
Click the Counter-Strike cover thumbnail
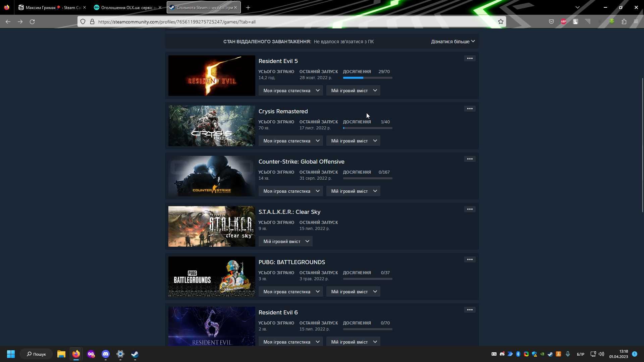(212, 176)
